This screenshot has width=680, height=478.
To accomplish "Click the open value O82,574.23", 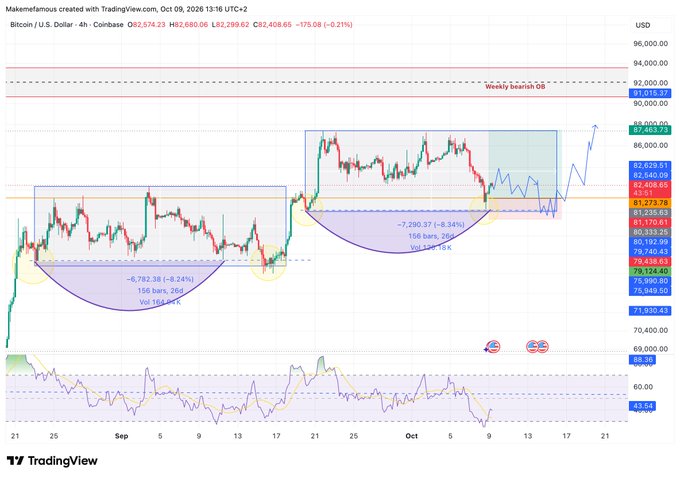I will [x=147, y=25].
